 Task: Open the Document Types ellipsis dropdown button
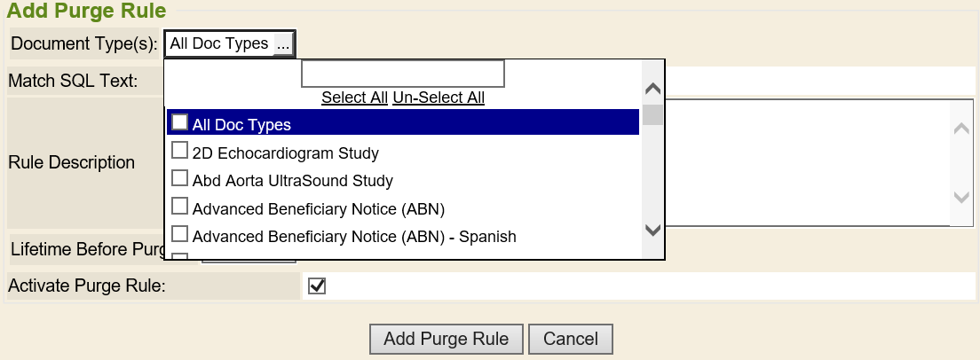tap(282, 43)
